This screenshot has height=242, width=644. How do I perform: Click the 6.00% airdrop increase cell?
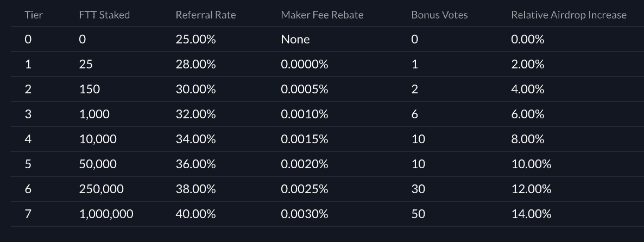[528, 114]
